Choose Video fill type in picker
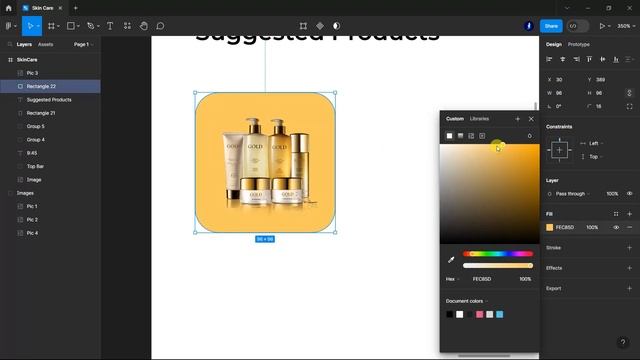The image size is (640, 360). 482,136
